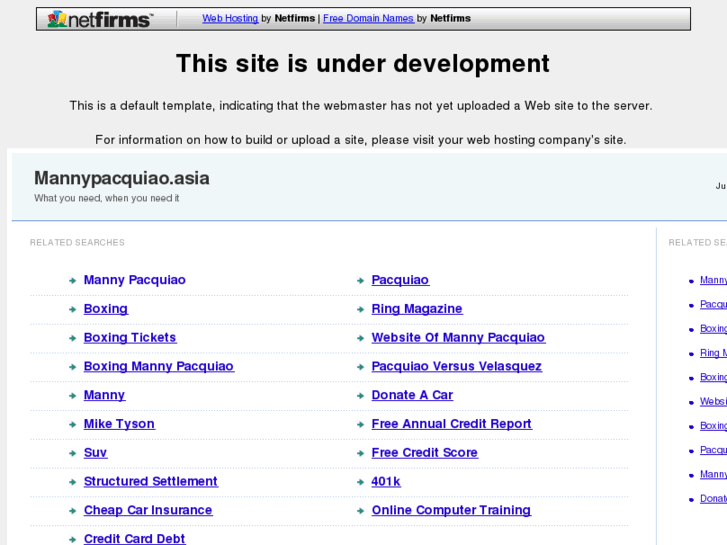Open the Structured Settlement link
The width and height of the screenshot is (727, 545).
151,481
